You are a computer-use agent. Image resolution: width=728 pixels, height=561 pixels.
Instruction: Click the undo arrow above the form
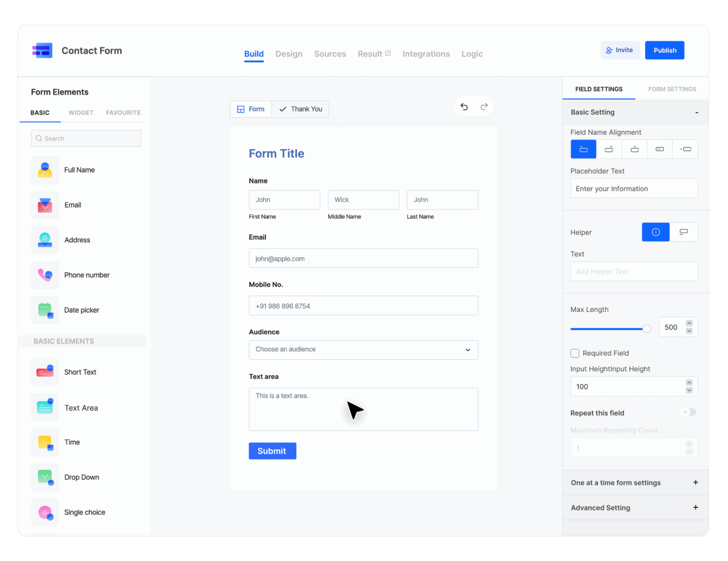click(464, 107)
